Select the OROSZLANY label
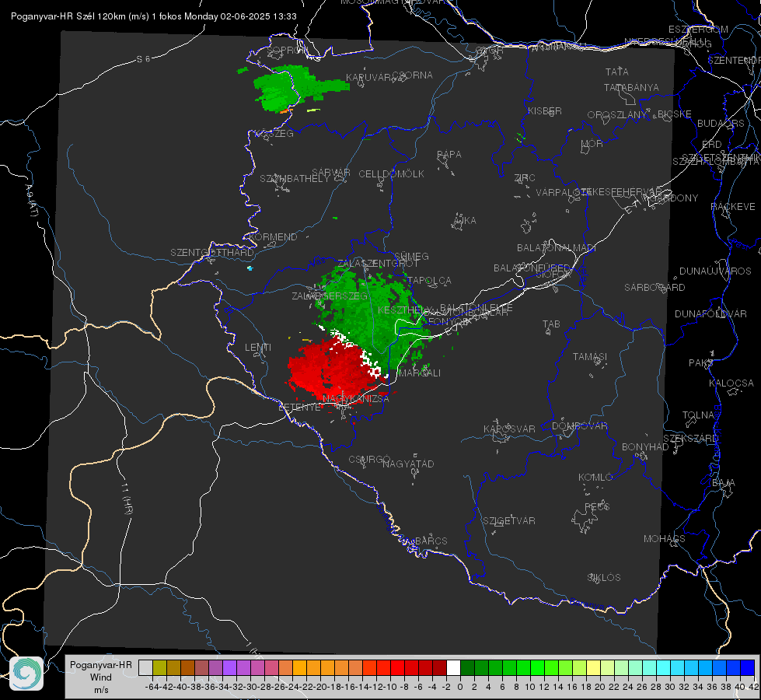This screenshot has height=700, width=761. click(x=617, y=115)
